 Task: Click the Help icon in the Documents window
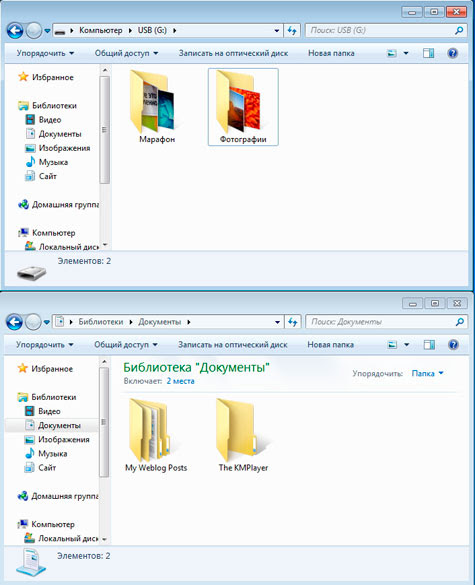[453, 345]
